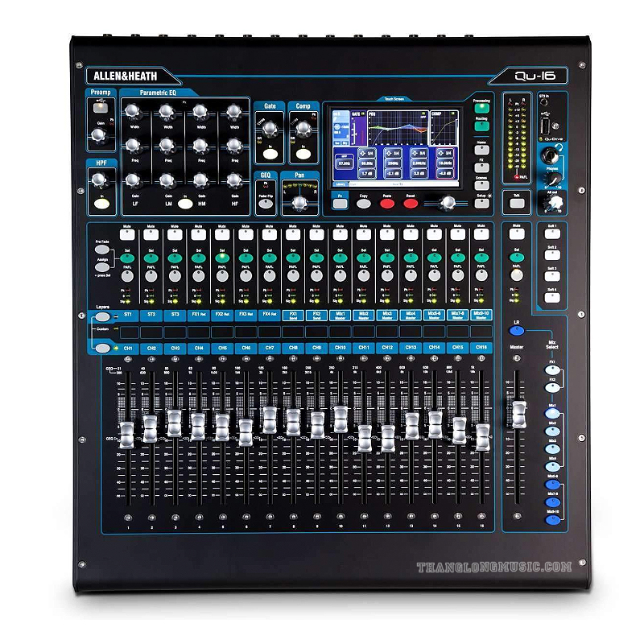Select channel CH12 with its Sel key
The width and height of the screenshot is (644, 644).
[387, 258]
